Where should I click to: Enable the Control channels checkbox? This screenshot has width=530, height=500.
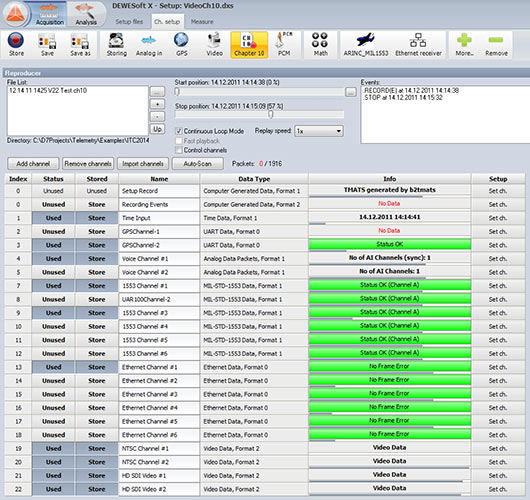pos(179,150)
